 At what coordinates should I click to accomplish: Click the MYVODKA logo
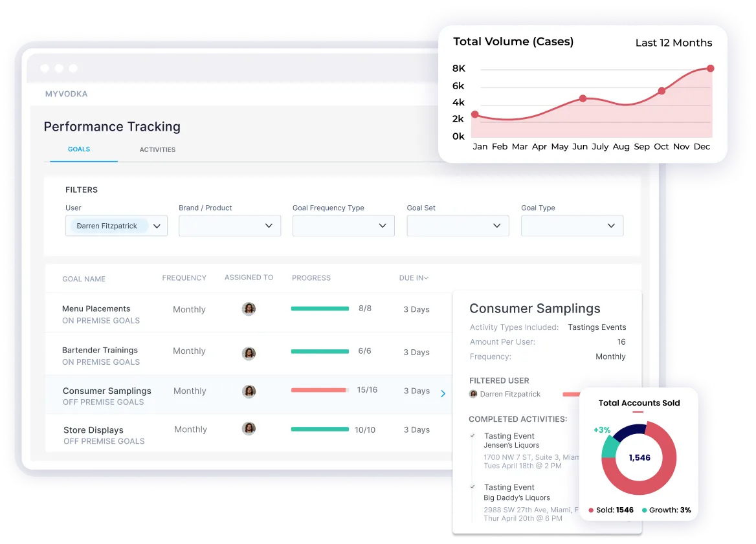pyautogui.click(x=67, y=94)
